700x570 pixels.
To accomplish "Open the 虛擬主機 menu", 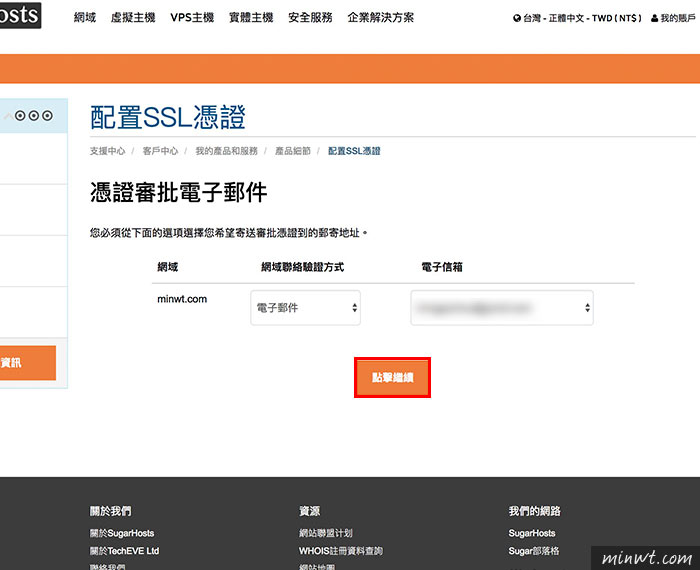I will click(133, 17).
